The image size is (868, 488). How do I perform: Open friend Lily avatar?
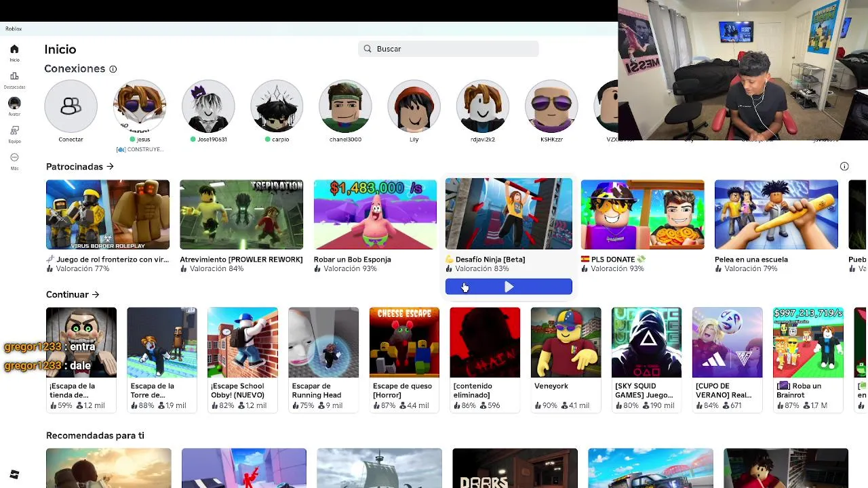point(414,106)
